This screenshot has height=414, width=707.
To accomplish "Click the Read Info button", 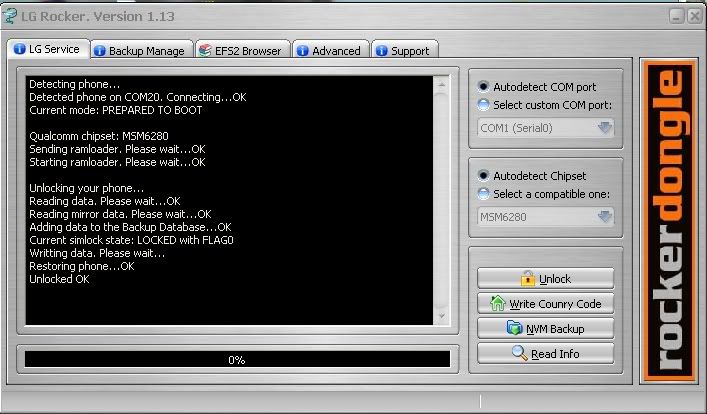I will [x=546, y=354].
